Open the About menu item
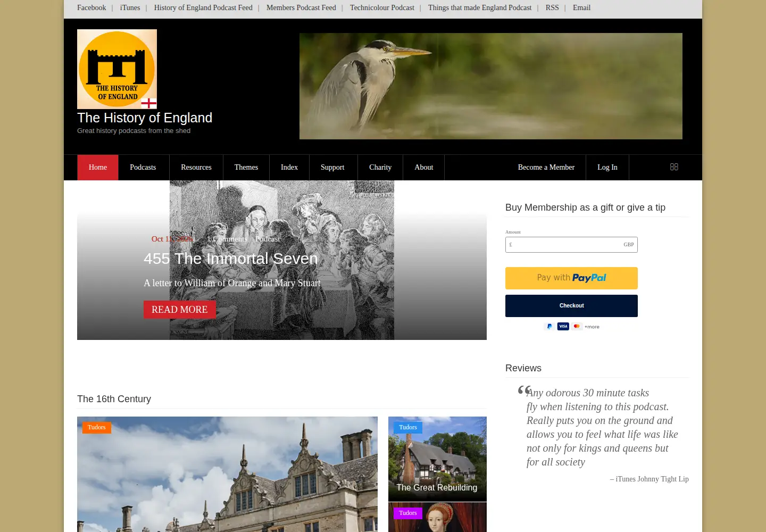 [x=424, y=167]
